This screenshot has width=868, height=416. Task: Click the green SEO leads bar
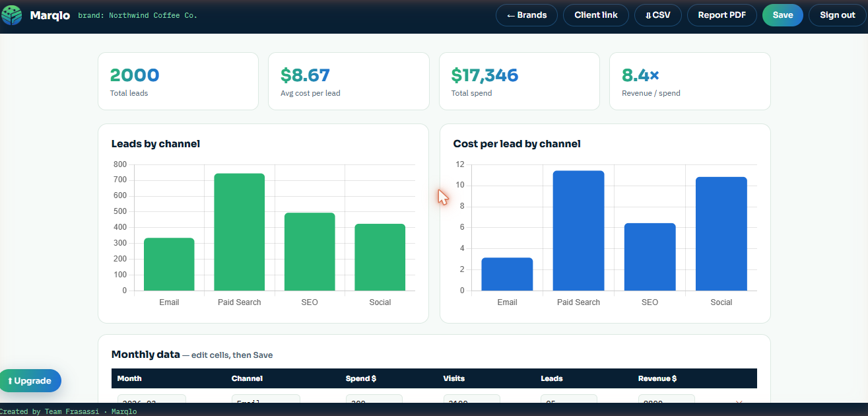tap(310, 252)
